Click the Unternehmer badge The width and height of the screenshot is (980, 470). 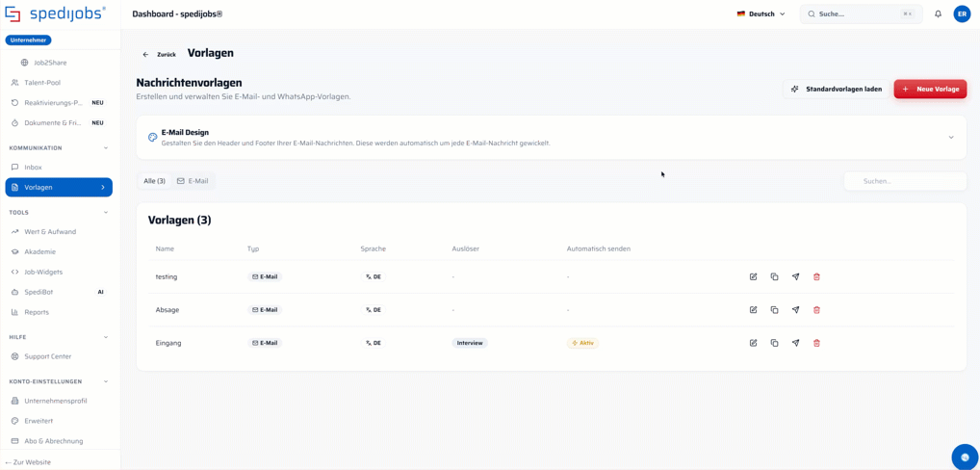29,40
